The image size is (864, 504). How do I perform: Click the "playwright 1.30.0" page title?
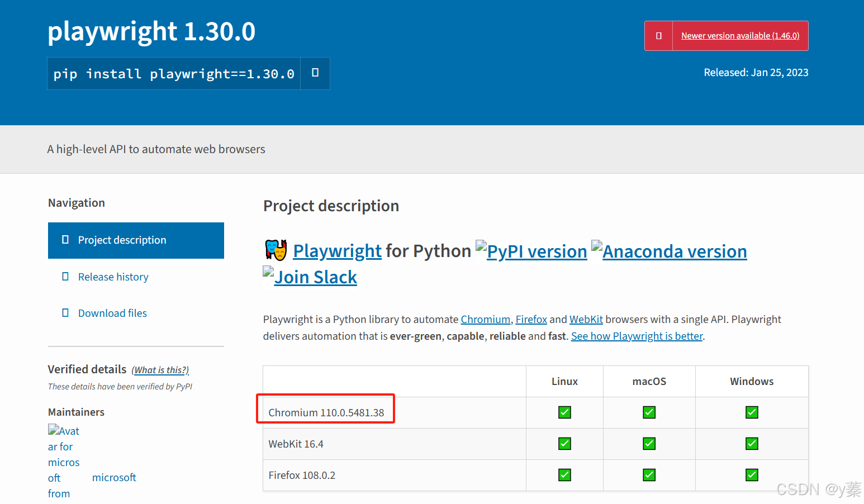pyautogui.click(x=151, y=31)
